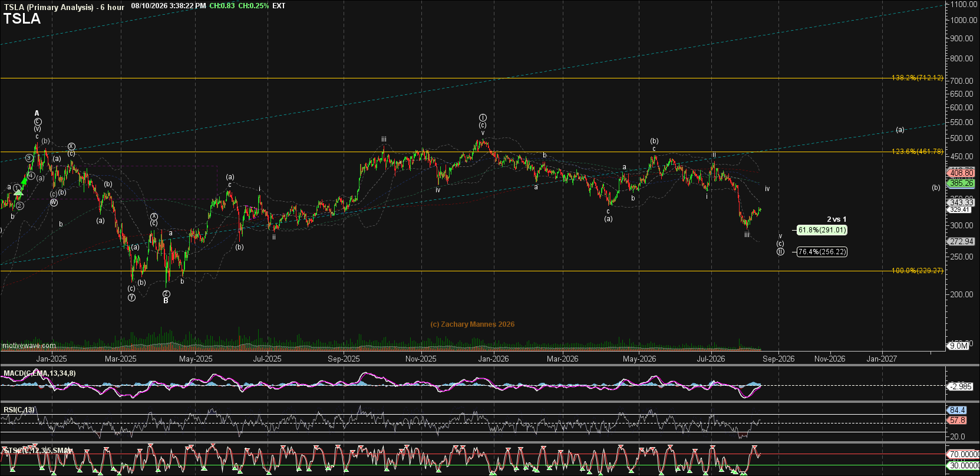Click the 700.00 price axis label
Screen dimensions: 980x476
961,81
